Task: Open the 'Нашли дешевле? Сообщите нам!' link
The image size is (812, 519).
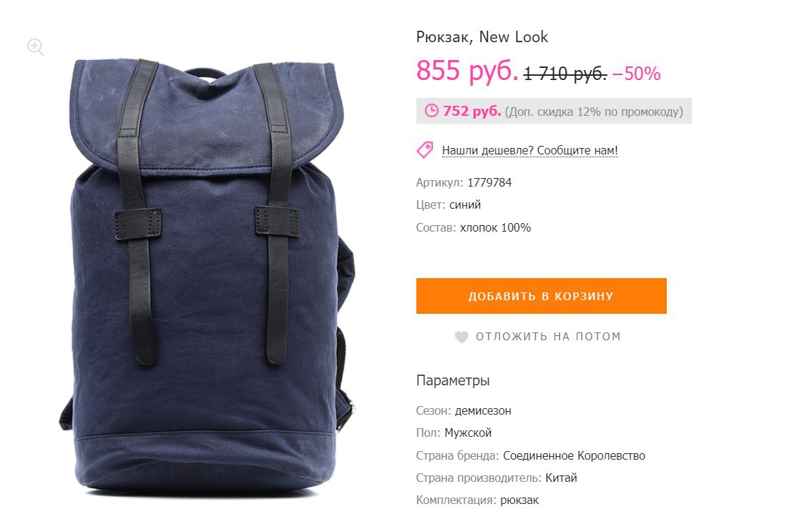Action: (530, 151)
